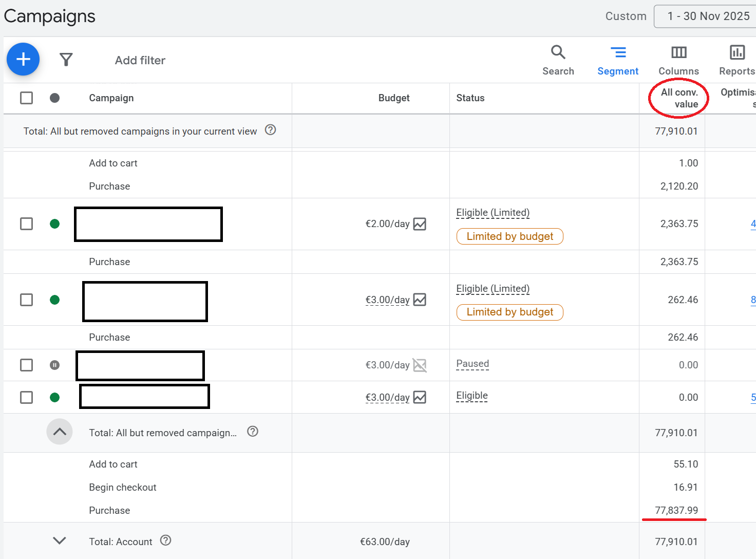Sort by the 'All conv. value' column header
This screenshot has width=756, height=559.
click(x=679, y=98)
